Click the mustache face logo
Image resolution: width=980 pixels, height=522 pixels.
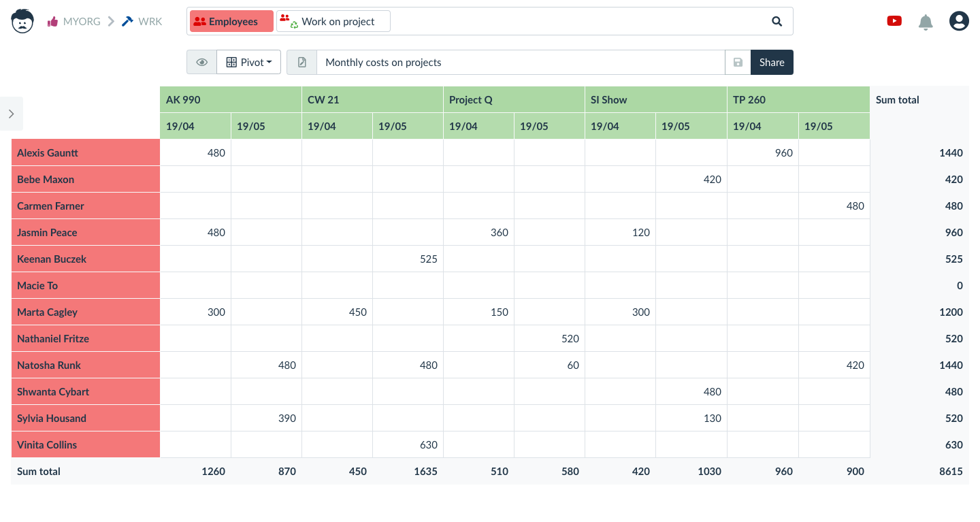[22, 21]
